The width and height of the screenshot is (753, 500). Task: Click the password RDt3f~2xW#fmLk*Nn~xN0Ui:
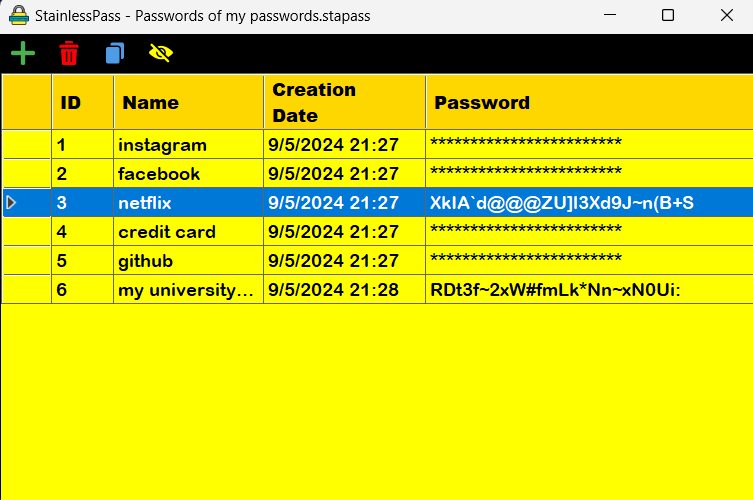[x=555, y=290]
